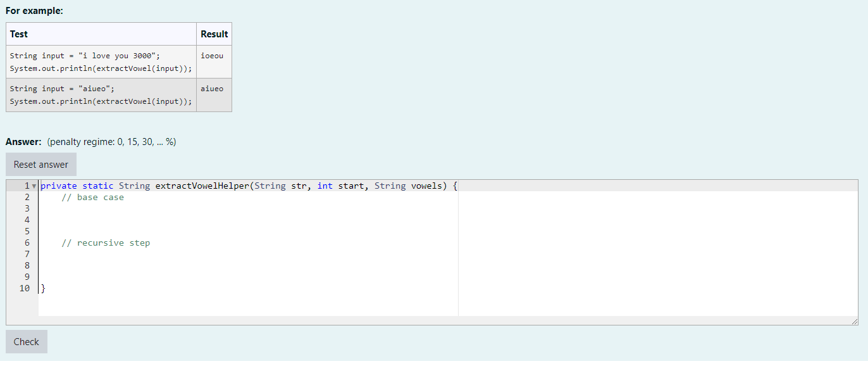Image resolution: width=868 pixels, height=366 pixels.
Task: Select the first test case code cell
Action: point(101,61)
